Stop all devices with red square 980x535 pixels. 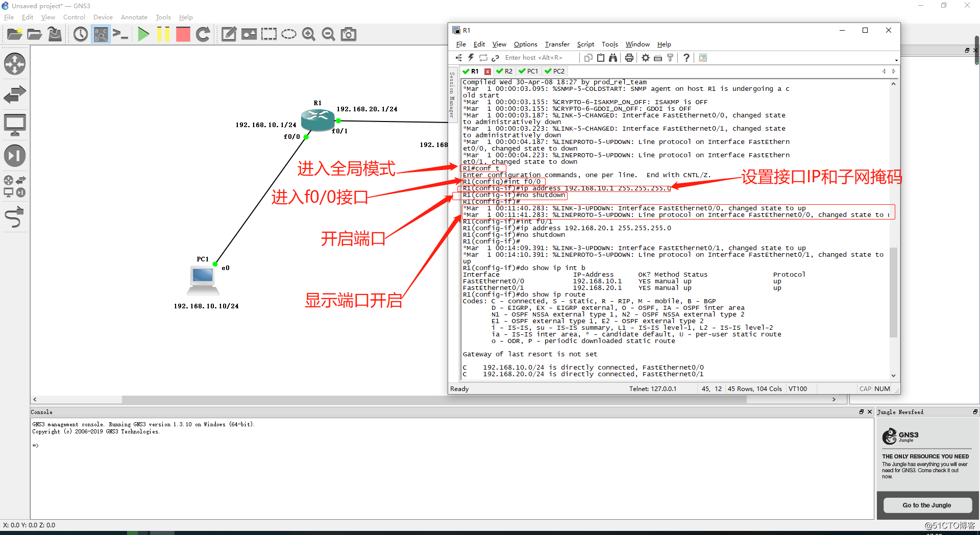point(183,34)
